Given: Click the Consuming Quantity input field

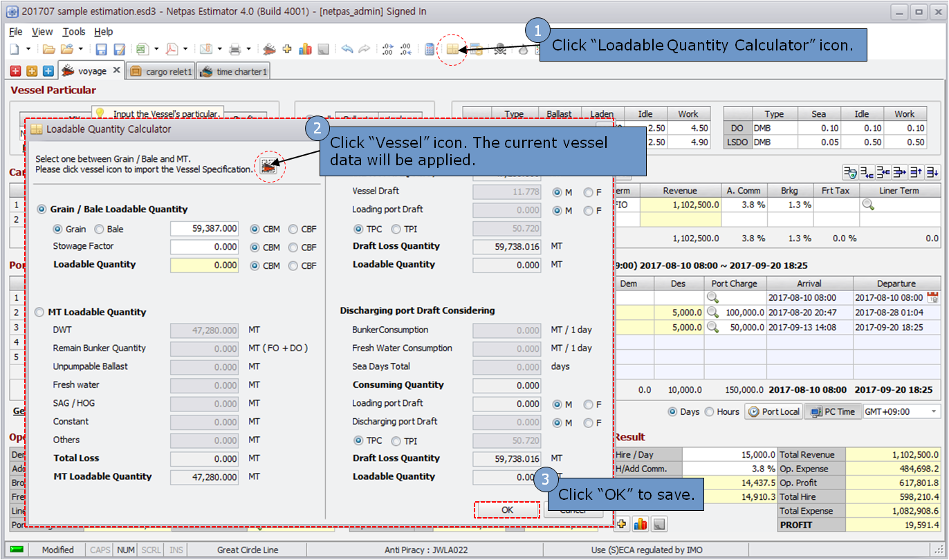Looking at the screenshot, I should coord(508,385).
